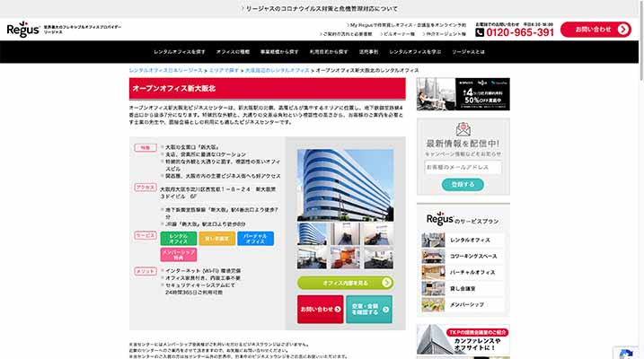The width and height of the screenshot is (644, 359).
Task: Open the ビルオーナー様 header link
Action: coord(397,34)
